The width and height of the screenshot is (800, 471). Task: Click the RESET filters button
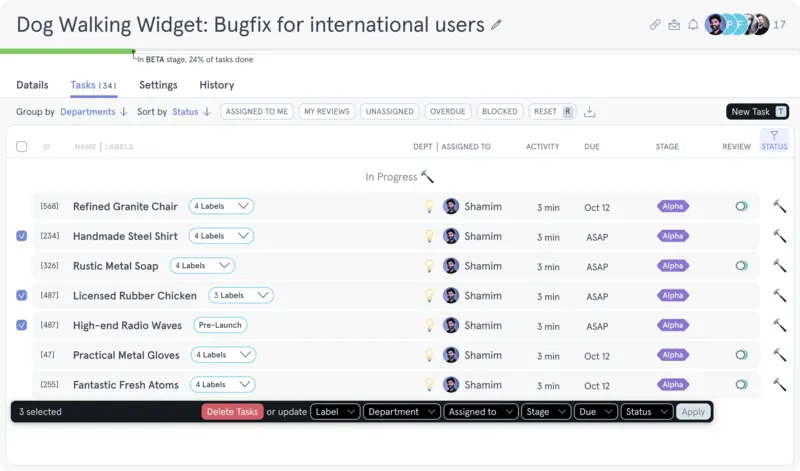pos(553,111)
